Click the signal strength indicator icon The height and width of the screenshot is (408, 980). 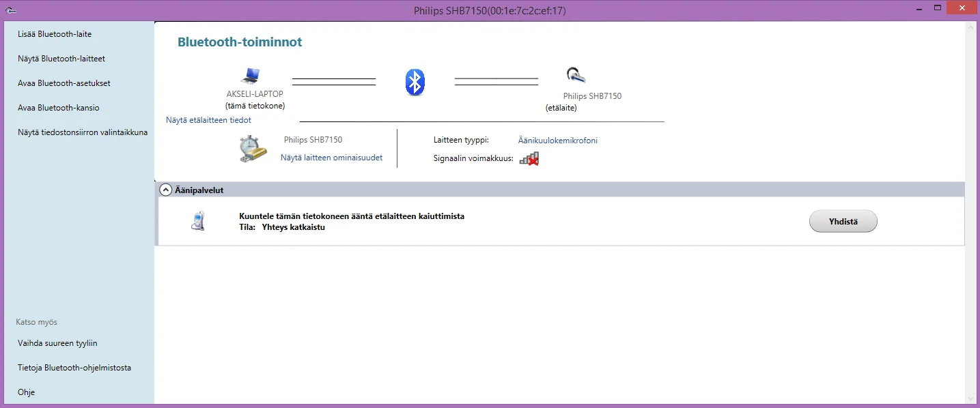[x=529, y=159]
